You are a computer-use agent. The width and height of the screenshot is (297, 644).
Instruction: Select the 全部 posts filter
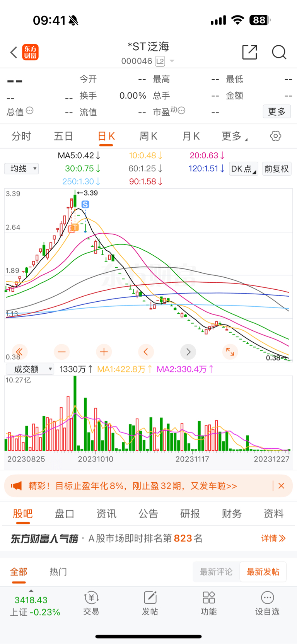click(x=19, y=572)
